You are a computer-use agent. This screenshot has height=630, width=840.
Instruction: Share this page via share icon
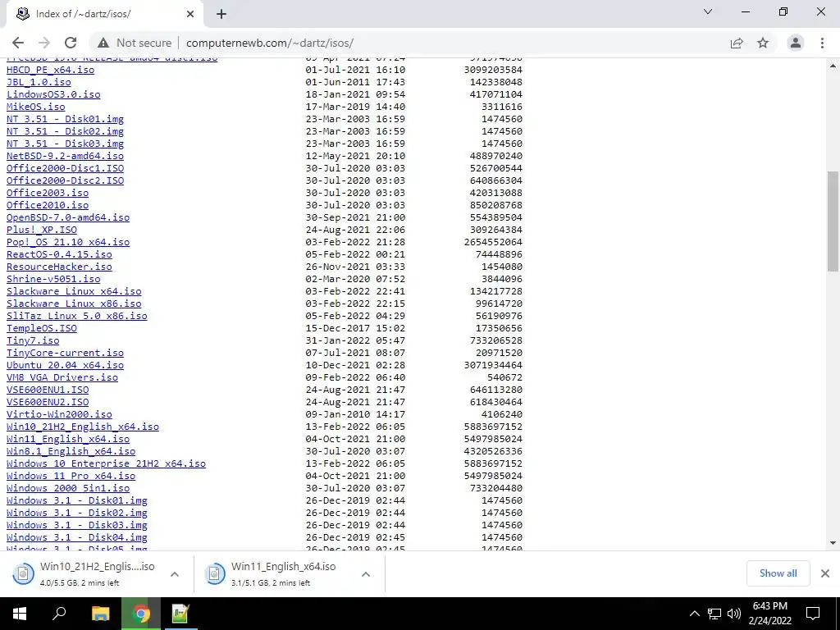[x=737, y=43]
